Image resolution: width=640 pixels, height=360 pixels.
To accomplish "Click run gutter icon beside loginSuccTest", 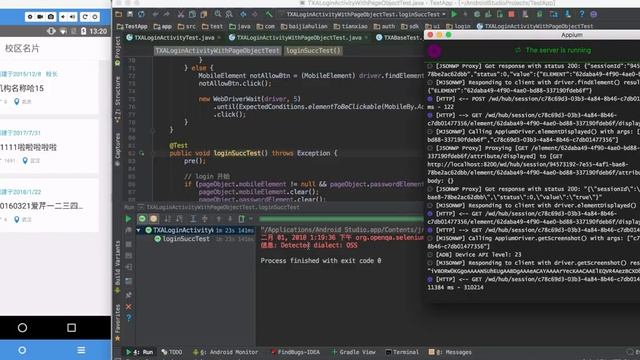I will coord(142,153).
